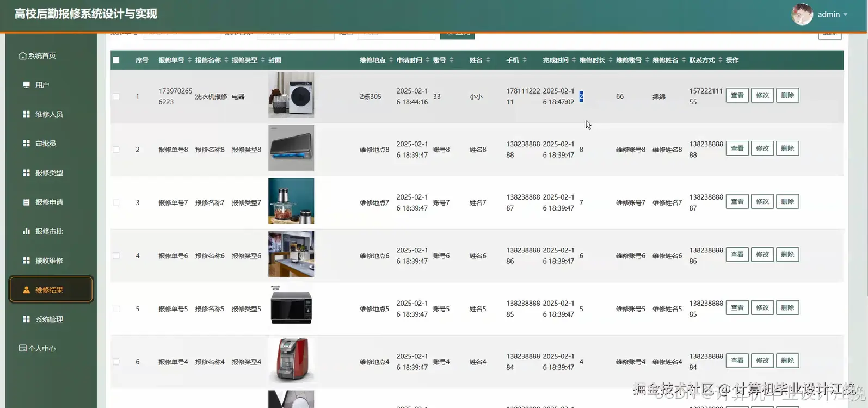The width and height of the screenshot is (868, 408).
Task: Click the 2栋305 location cell
Action: click(x=371, y=97)
